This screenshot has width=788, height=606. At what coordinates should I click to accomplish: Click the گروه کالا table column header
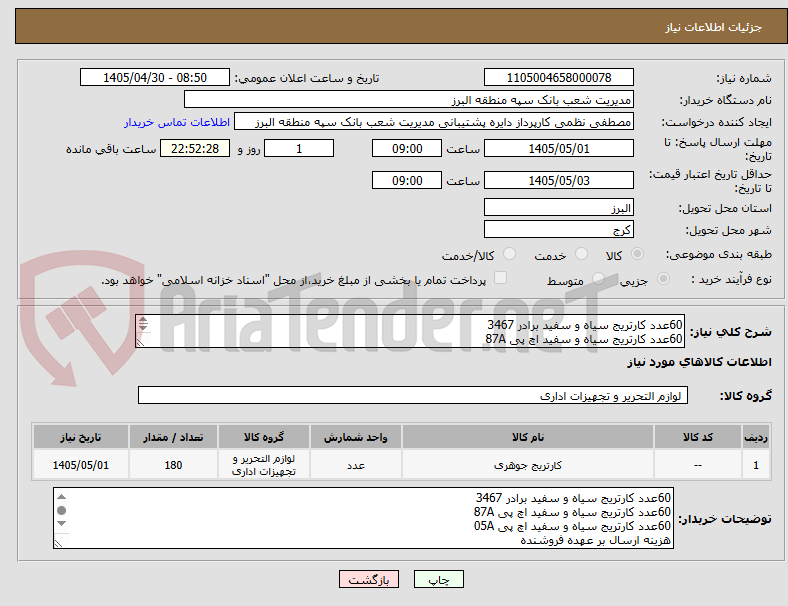click(x=263, y=437)
